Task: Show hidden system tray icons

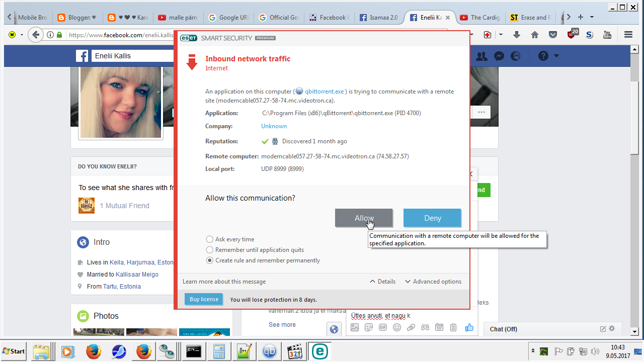Action: [533, 350]
